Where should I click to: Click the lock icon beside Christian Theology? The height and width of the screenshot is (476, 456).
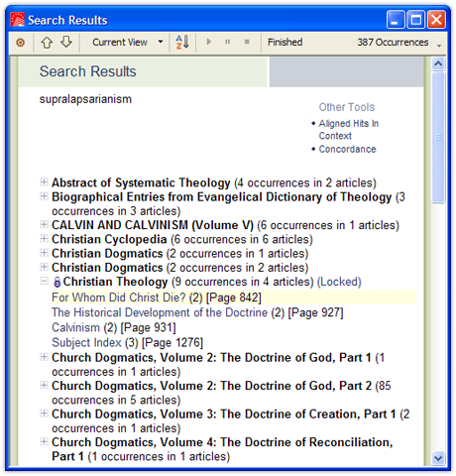click(x=57, y=282)
